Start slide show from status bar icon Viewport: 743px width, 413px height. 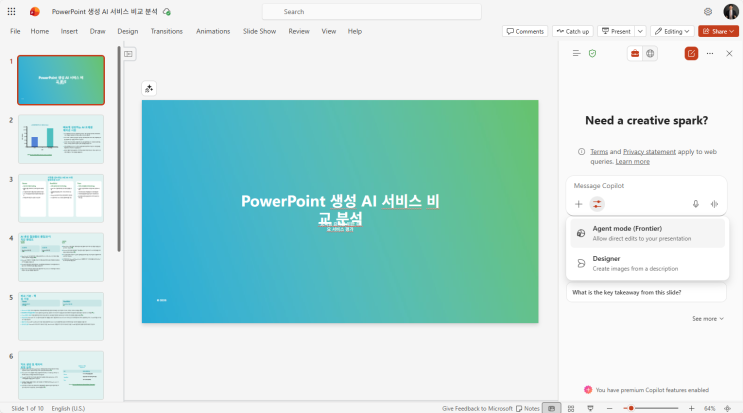(x=590, y=408)
